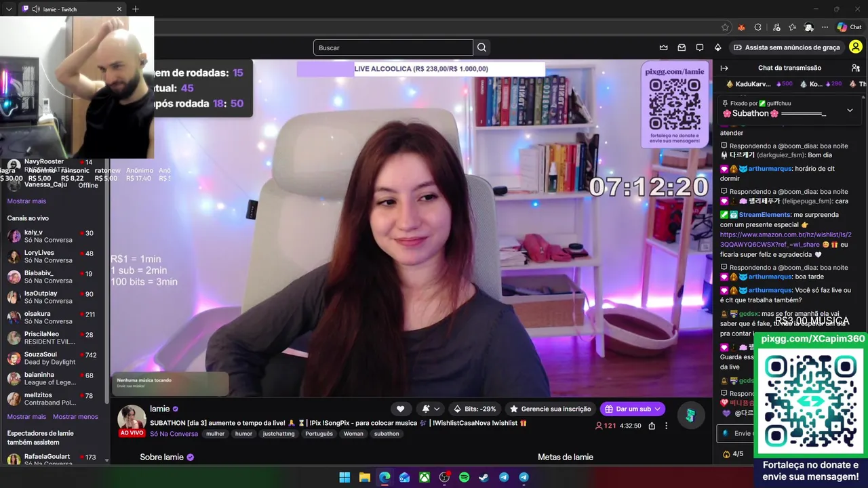The height and width of the screenshot is (488, 868).
Task: Open File Explorer from taskbar
Action: click(x=365, y=477)
